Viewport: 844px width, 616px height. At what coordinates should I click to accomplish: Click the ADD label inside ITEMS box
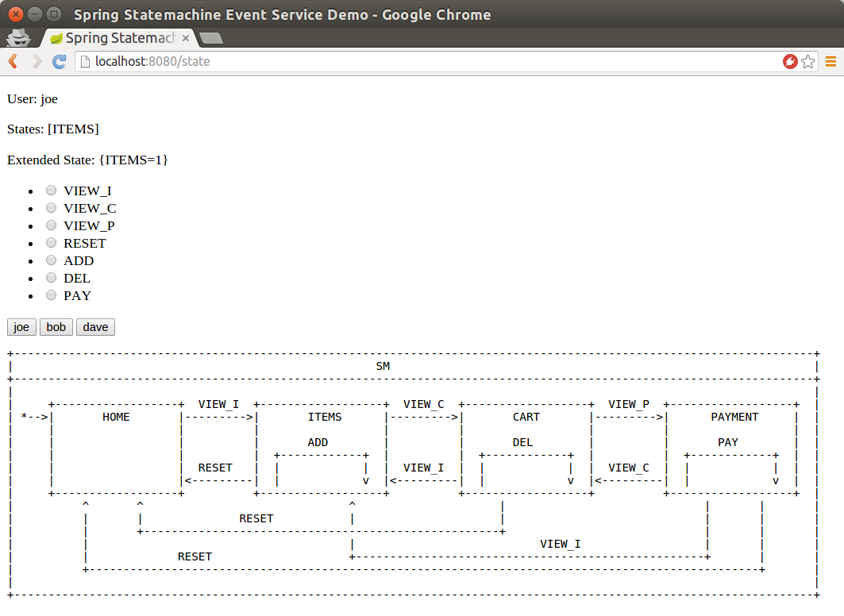tap(318, 442)
